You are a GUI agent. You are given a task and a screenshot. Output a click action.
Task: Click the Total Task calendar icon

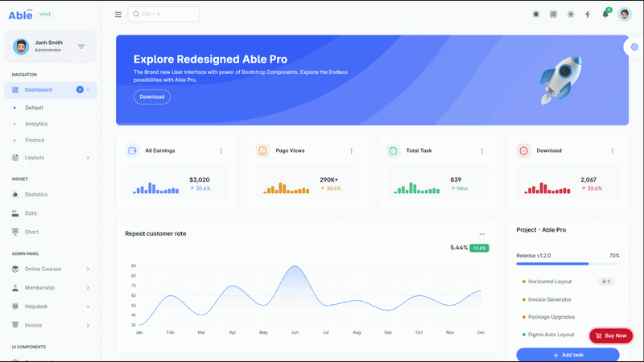(x=393, y=150)
